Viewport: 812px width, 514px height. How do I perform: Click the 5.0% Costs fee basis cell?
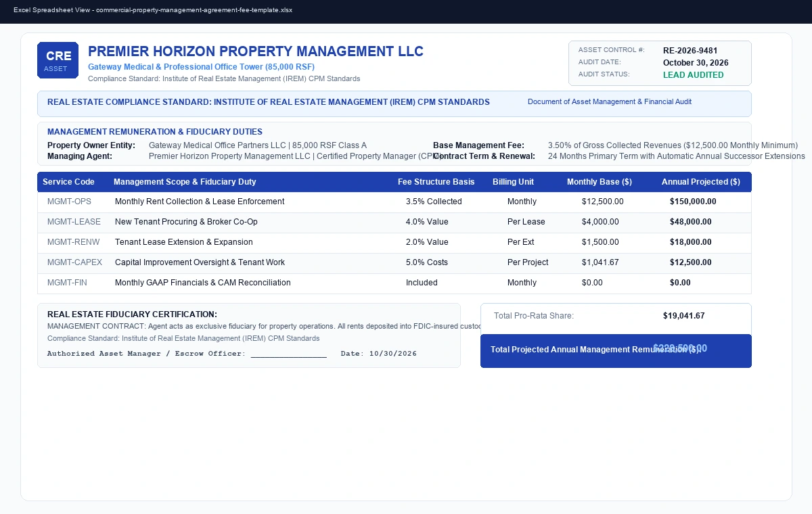click(x=427, y=262)
